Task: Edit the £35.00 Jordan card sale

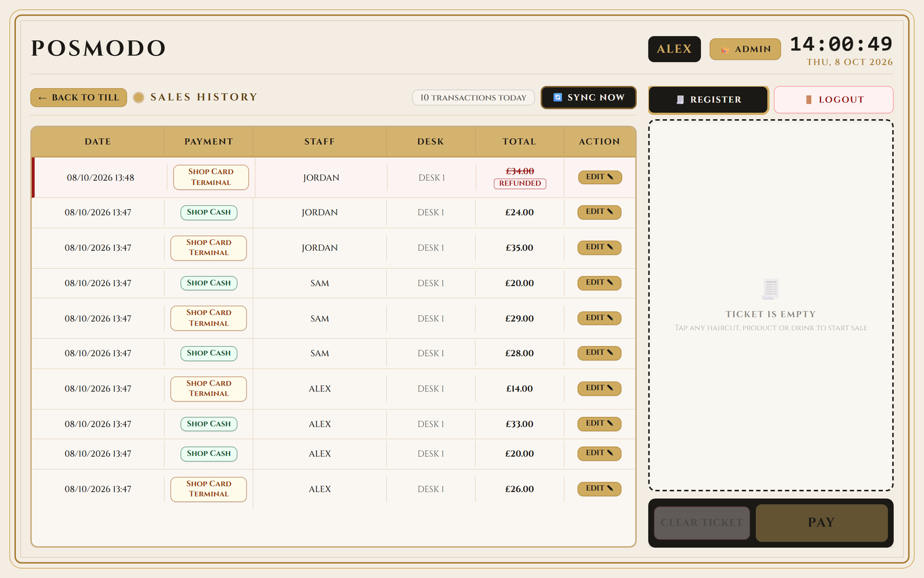Action: click(x=599, y=247)
